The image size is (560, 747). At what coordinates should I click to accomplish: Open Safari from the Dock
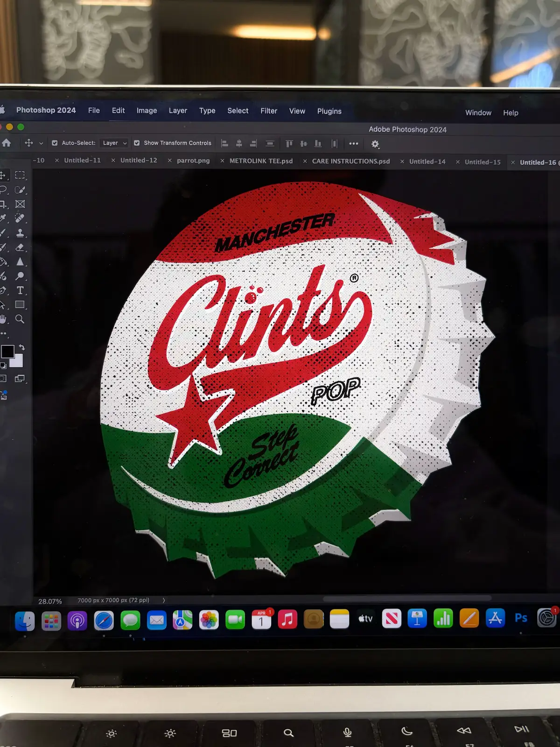(x=104, y=620)
